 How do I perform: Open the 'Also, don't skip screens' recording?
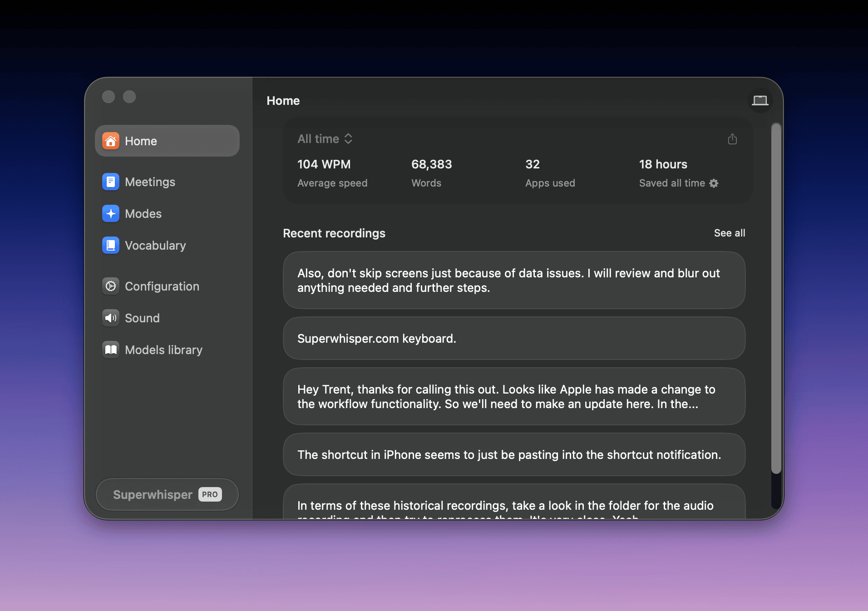coord(514,280)
